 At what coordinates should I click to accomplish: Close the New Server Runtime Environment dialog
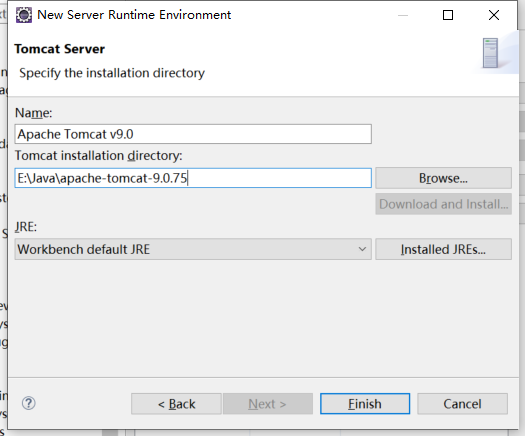[494, 15]
